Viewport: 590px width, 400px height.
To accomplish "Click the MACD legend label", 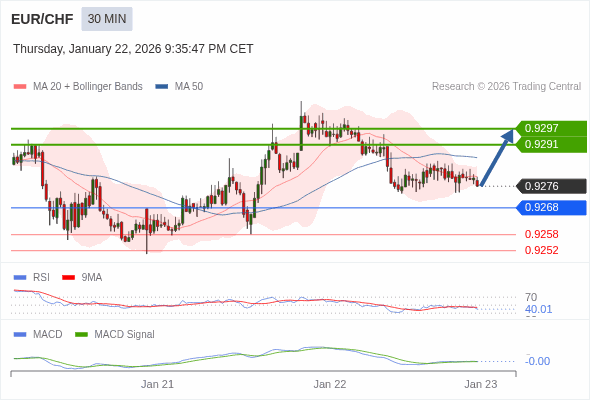I will click(48, 335).
